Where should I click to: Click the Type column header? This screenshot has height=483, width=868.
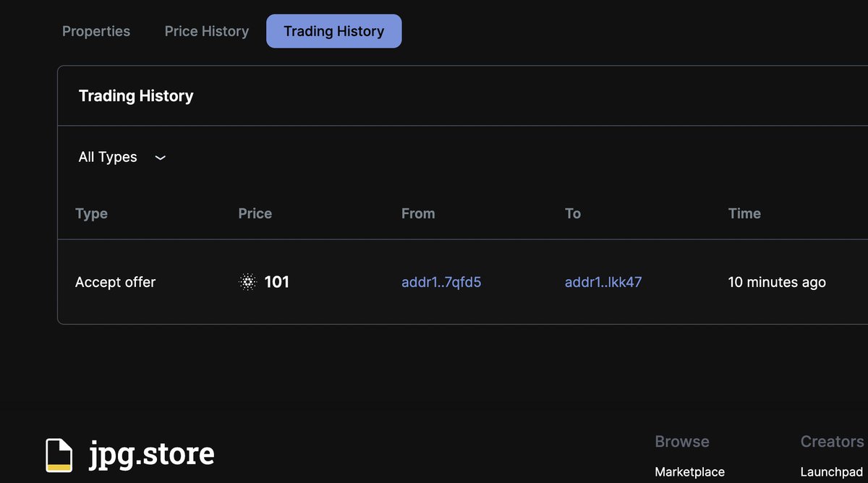91,213
